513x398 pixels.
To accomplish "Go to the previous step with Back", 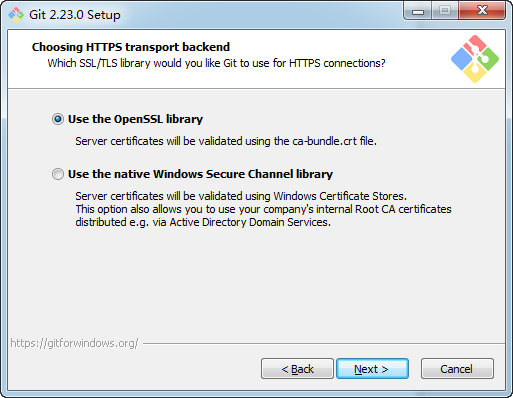I will tap(297, 369).
